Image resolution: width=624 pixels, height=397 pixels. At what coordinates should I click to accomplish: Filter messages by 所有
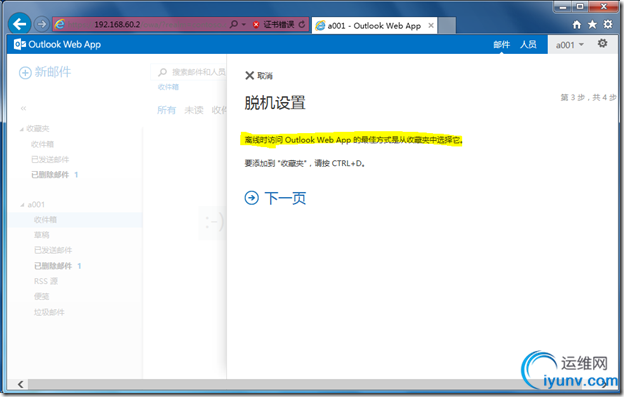coord(166,110)
